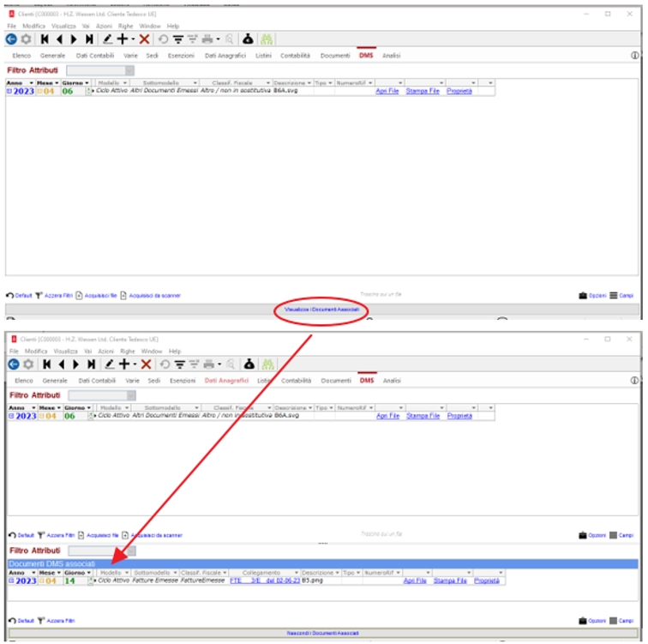Select the Analisi tab in bottom window
This screenshot has width=648, height=644.
392,381
